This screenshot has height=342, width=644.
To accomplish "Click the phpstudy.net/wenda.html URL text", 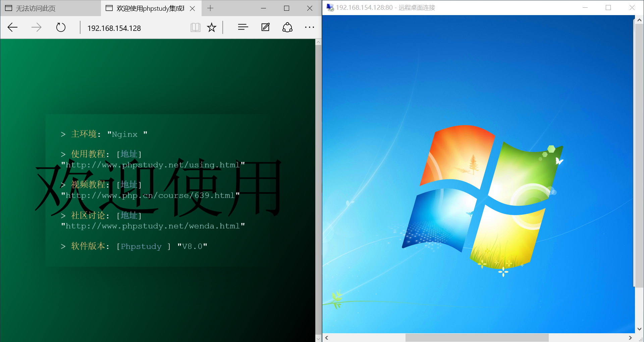I will pyautogui.click(x=153, y=226).
